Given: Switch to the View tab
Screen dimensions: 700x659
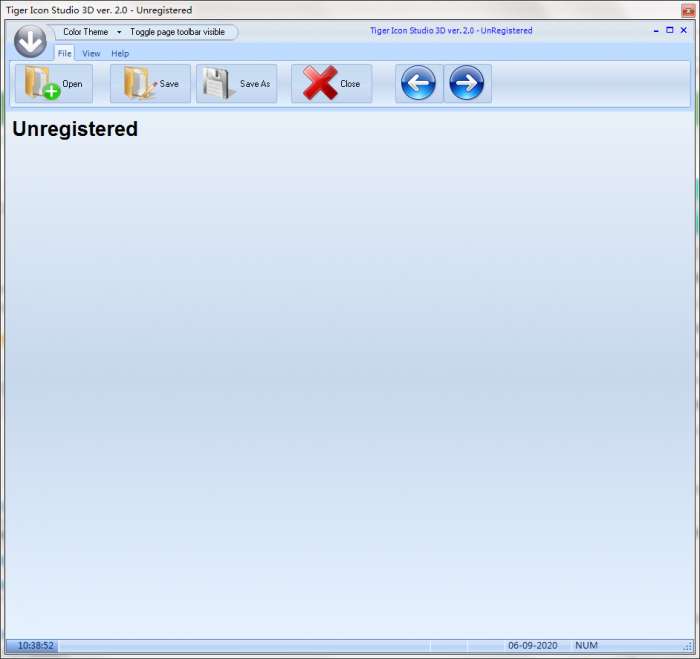Looking at the screenshot, I should point(91,54).
